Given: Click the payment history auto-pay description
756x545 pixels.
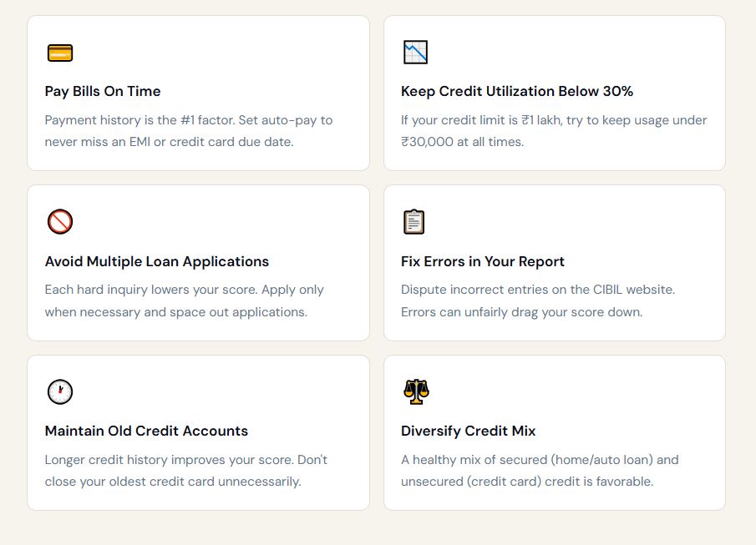Looking at the screenshot, I should coord(189,131).
